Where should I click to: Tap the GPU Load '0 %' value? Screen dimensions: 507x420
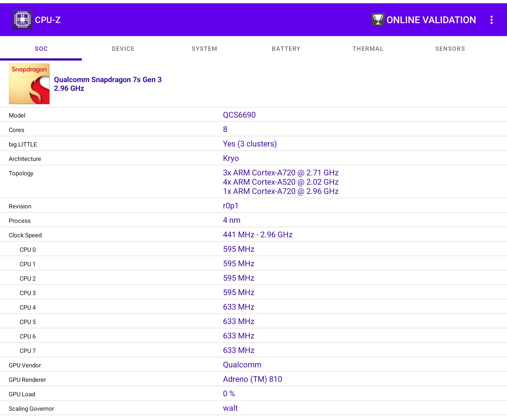229,394
